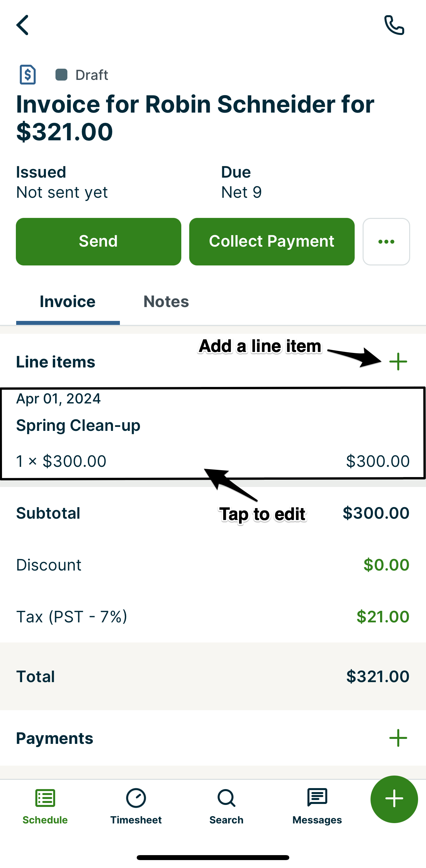Tap the Draft status indicator
The image size is (426, 868).
point(82,75)
